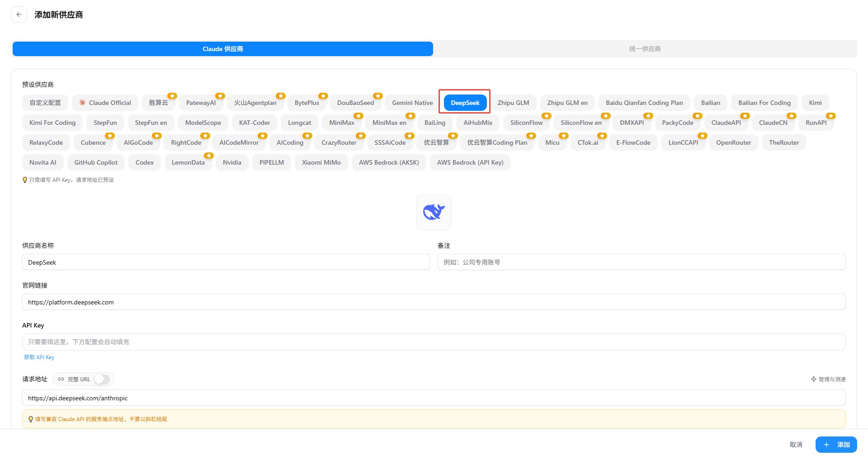Choose the CrazyRouter preset

pos(339,142)
